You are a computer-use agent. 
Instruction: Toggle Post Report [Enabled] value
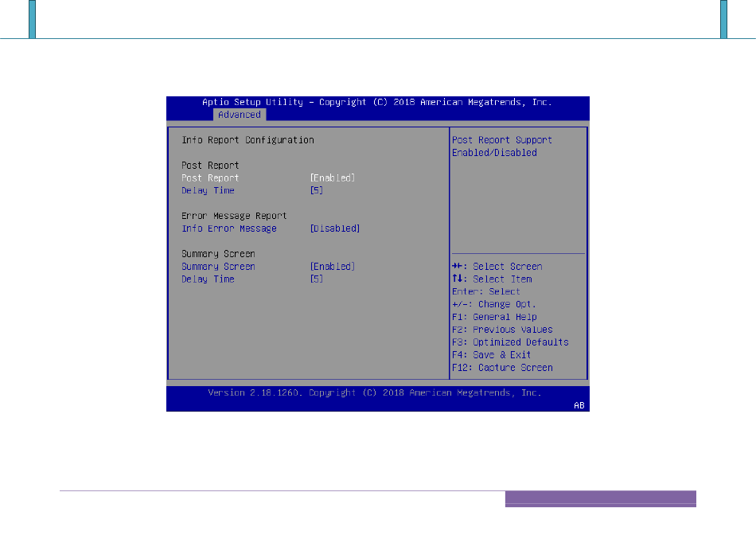(332, 178)
